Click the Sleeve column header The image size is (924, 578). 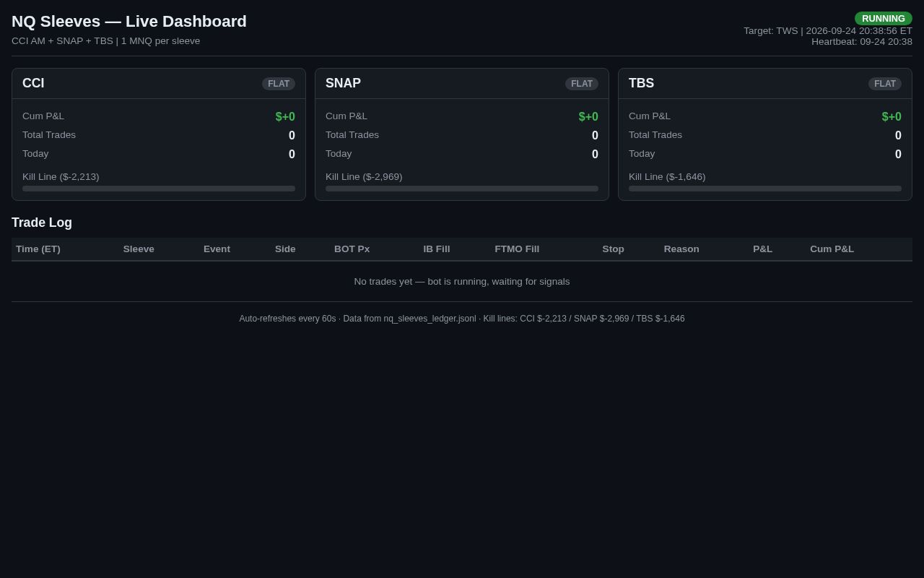click(x=139, y=249)
